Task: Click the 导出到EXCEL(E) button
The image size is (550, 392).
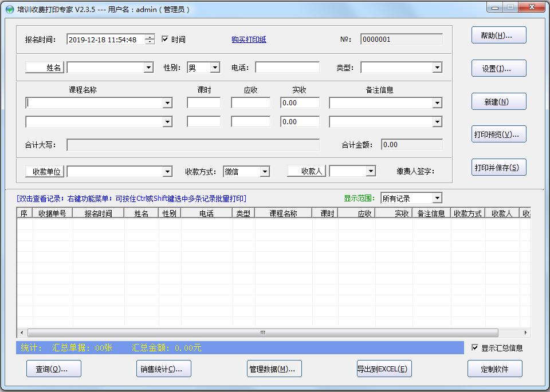Action: [384, 369]
